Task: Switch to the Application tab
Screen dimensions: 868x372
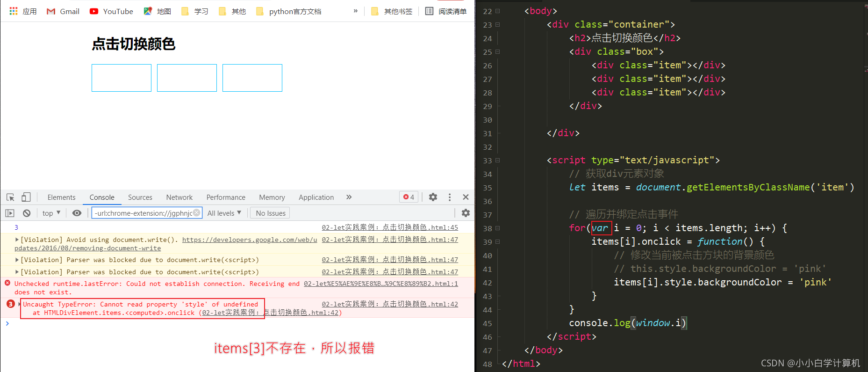Action: 316,197
